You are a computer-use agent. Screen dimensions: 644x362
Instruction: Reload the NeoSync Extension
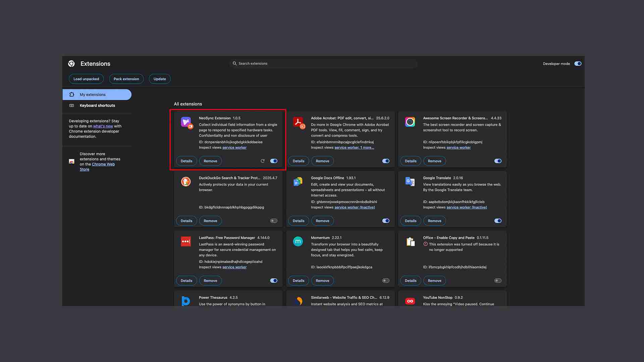pyautogui.click(x=263, y=161)
